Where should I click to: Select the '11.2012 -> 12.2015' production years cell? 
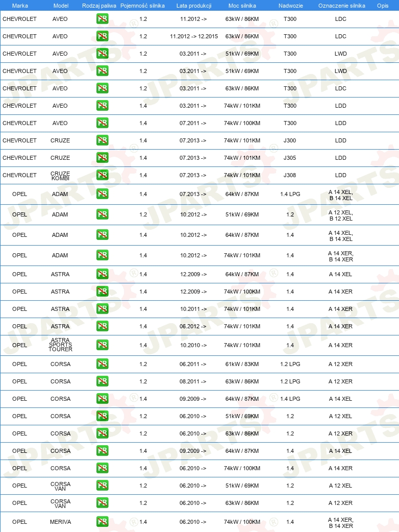click(x=194, y=36)
